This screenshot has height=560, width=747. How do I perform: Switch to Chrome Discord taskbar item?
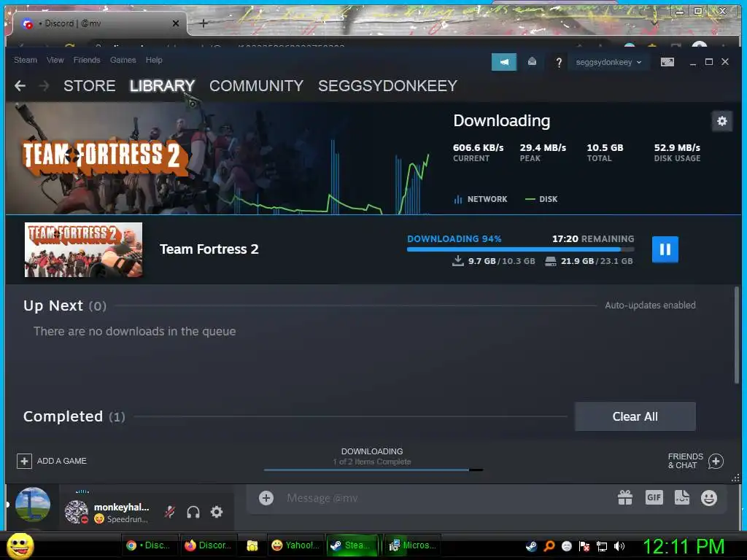(x=149, y=545)
